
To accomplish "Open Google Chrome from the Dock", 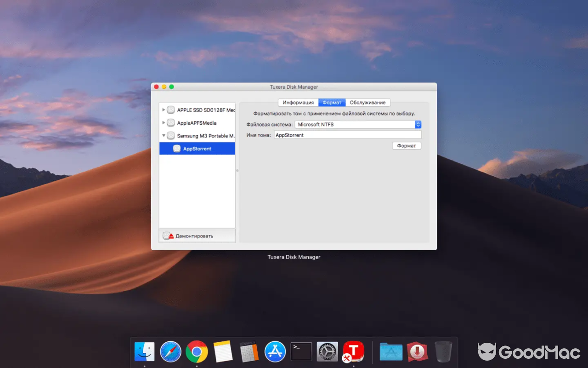I will point(197,351).
